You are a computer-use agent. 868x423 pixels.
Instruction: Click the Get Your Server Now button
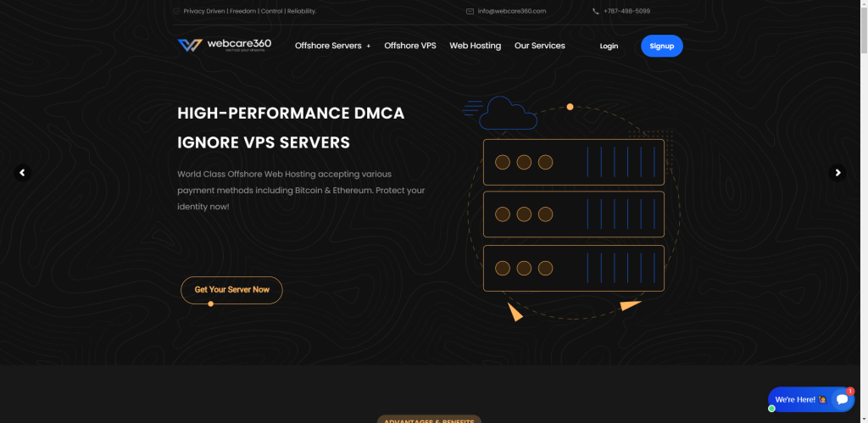pyautogui.click(x=231, y=290)
